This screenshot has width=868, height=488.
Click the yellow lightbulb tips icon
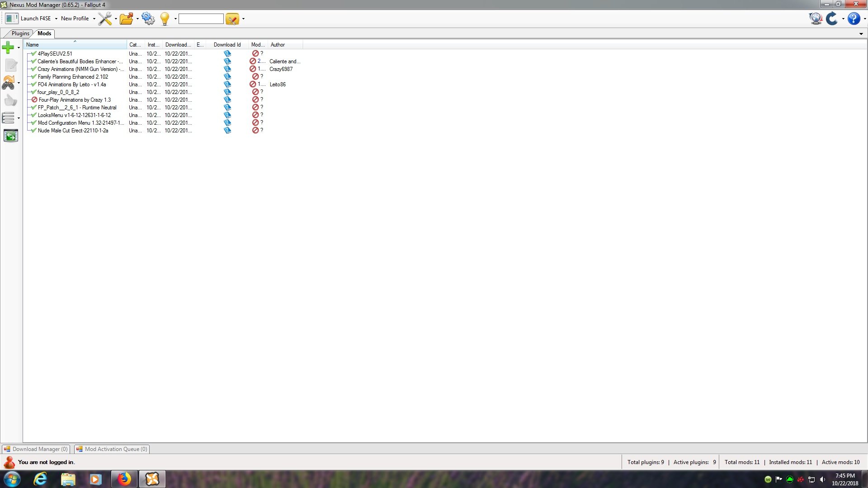[165, 19]
